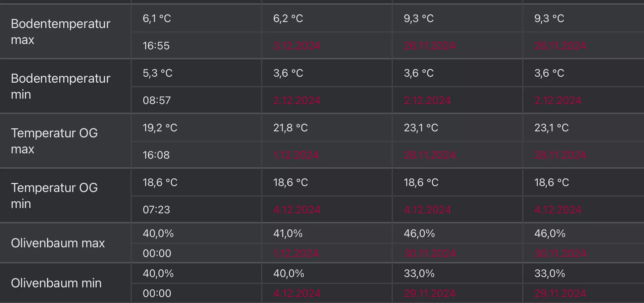Open the Temperatur OG max 28.11.2024 link in third column
Image resolution: width=644 pixels, height=303 pixels.
click(x=430, y=155)
